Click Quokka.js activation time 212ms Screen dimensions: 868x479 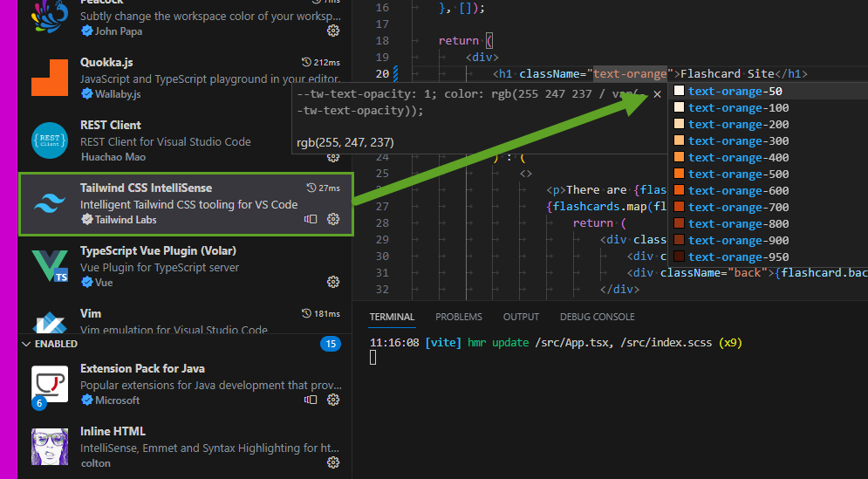click(320, 62)
